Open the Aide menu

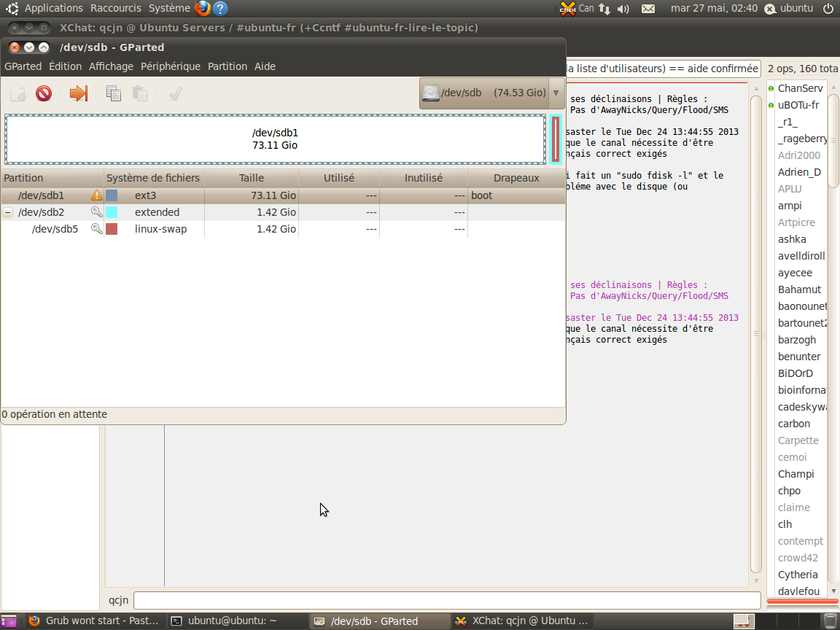[x=265, y=66]
